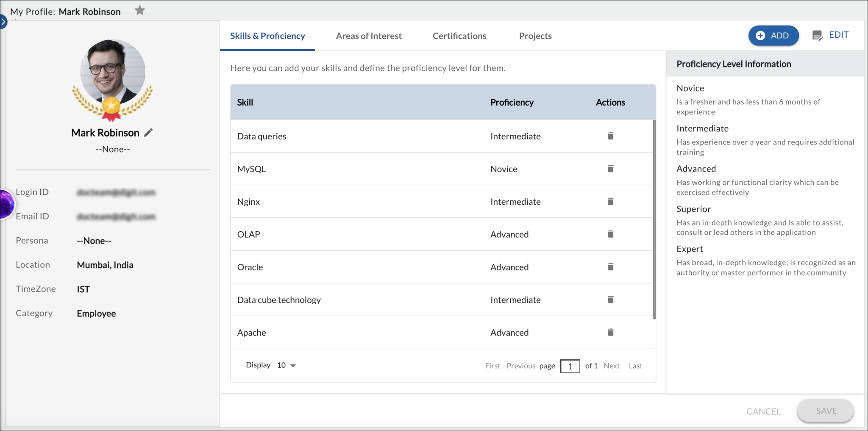
Task: Go to the Projects tab
Action: click(535, 36)
